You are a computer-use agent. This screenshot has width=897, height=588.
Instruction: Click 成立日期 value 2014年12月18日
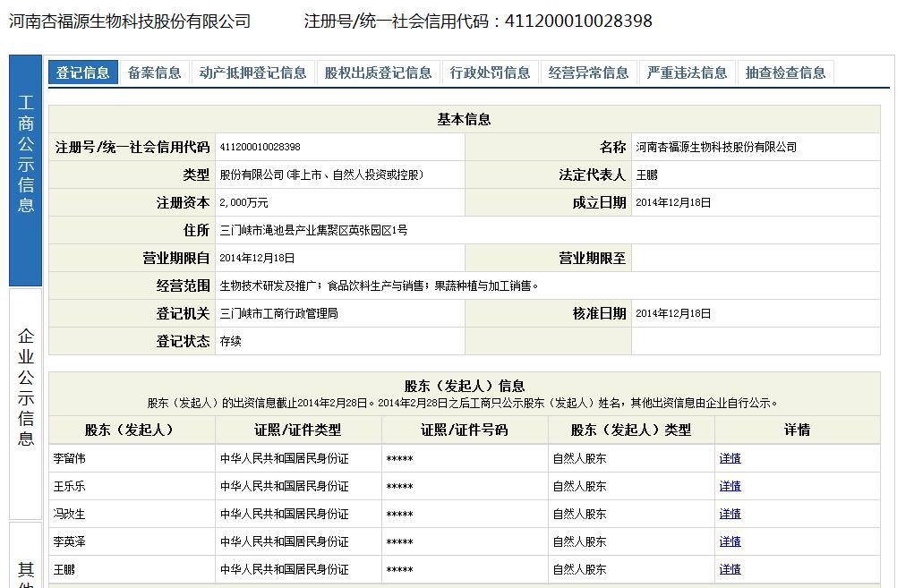[673, 202]
